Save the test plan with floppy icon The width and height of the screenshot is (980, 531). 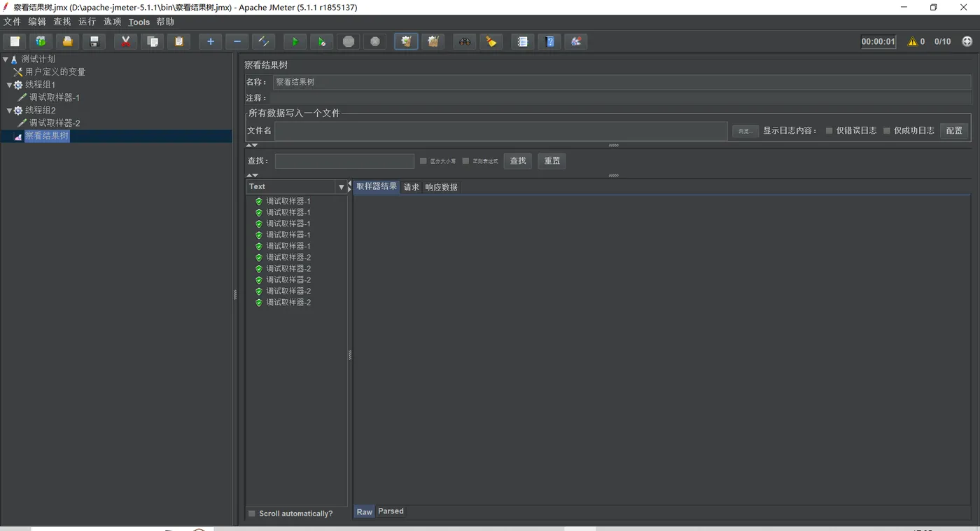click(x=94, y=41)
